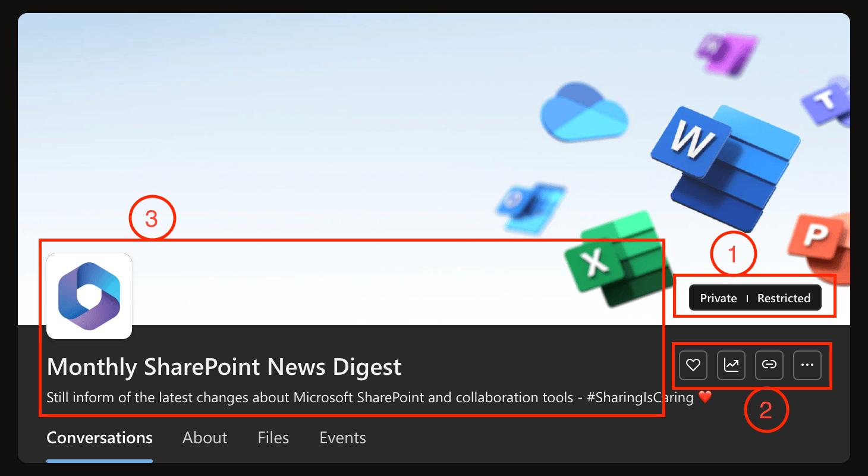Click the Monthly SharePoint News Digest title
868x476 pixels.
coord(224,367)
